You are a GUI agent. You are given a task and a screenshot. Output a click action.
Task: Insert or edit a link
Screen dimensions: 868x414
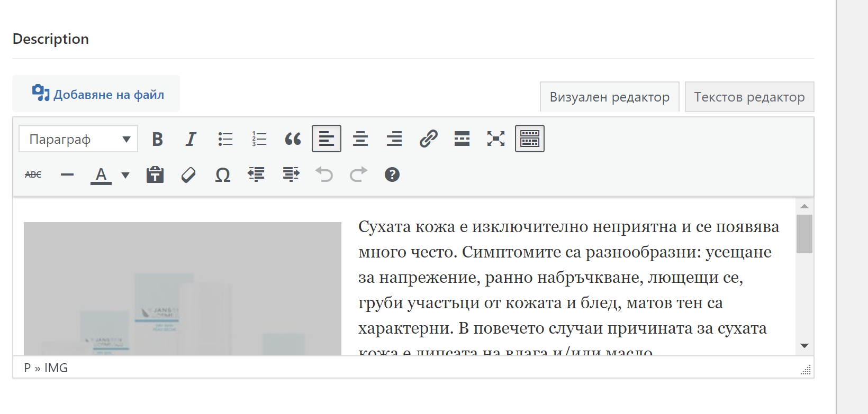pos(428,139)
